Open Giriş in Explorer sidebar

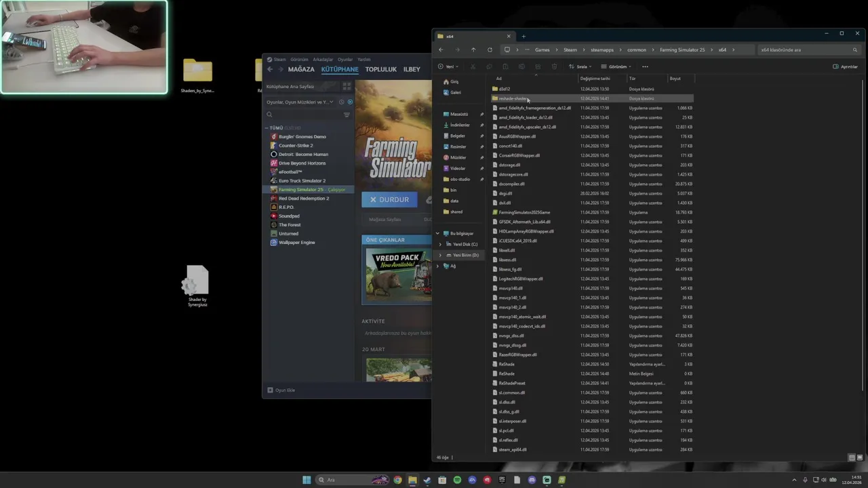450,81
